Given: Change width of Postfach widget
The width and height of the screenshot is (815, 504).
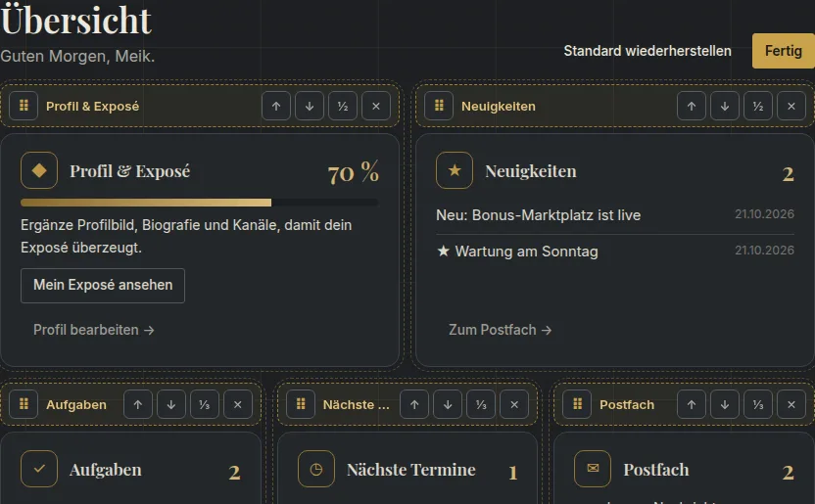Looking at the screenshot, I should [758, 404].
